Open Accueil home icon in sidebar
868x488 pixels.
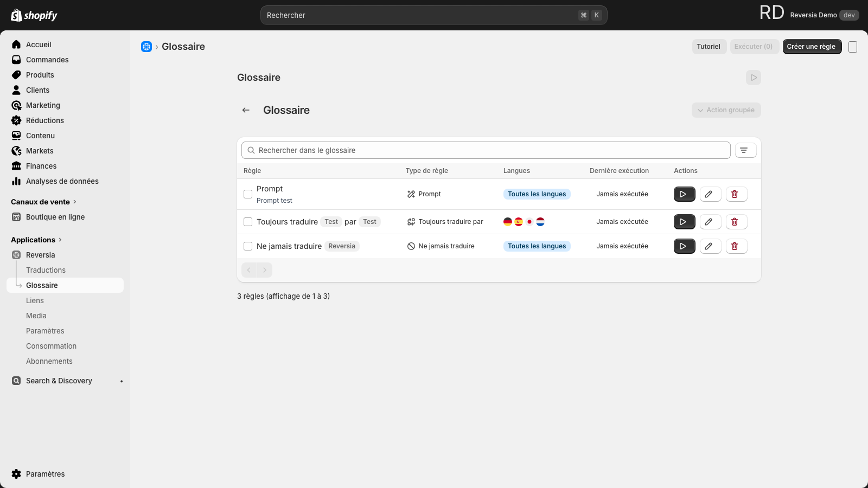tap(16, 44)
